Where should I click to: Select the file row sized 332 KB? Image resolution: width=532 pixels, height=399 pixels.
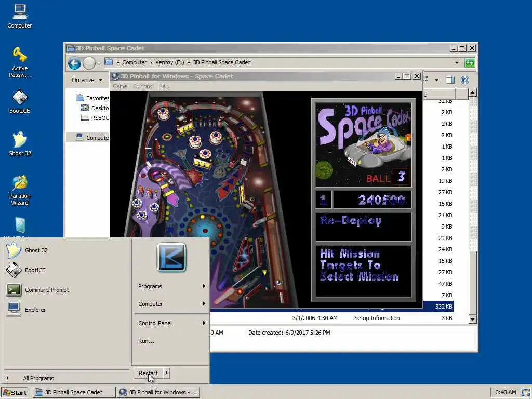coord(332,307)
